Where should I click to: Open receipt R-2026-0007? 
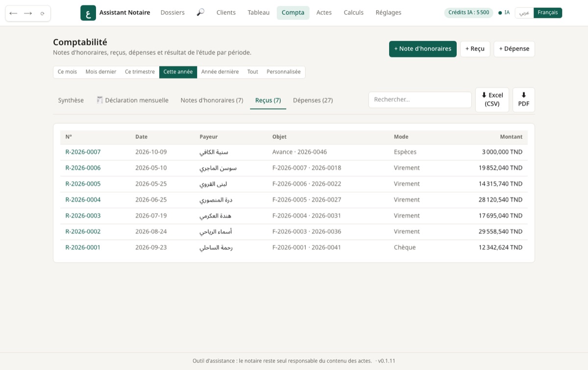click(x=83, y=152)
